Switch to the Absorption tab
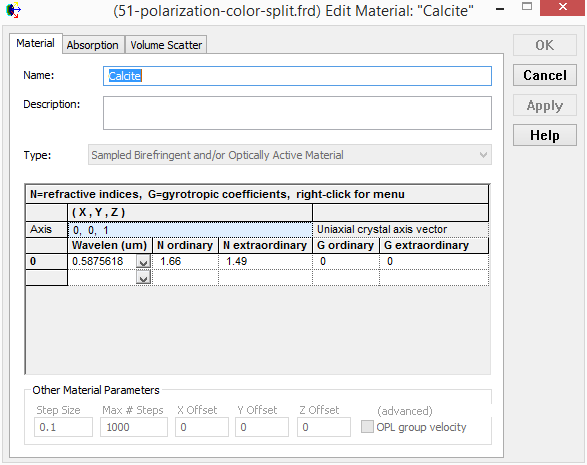Image resolution: width=587 pixels, height=465 pixels. tap(93, 45)
